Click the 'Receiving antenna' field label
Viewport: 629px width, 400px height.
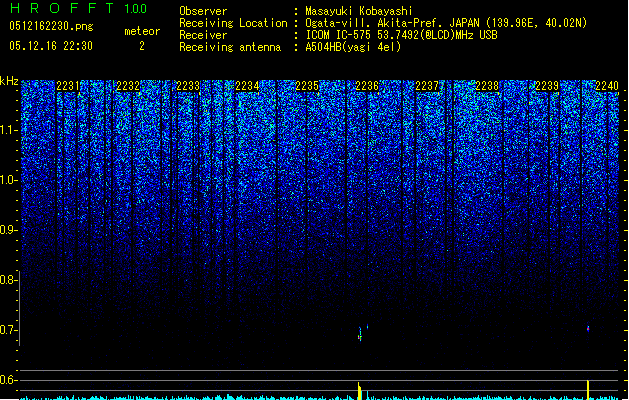230,47
